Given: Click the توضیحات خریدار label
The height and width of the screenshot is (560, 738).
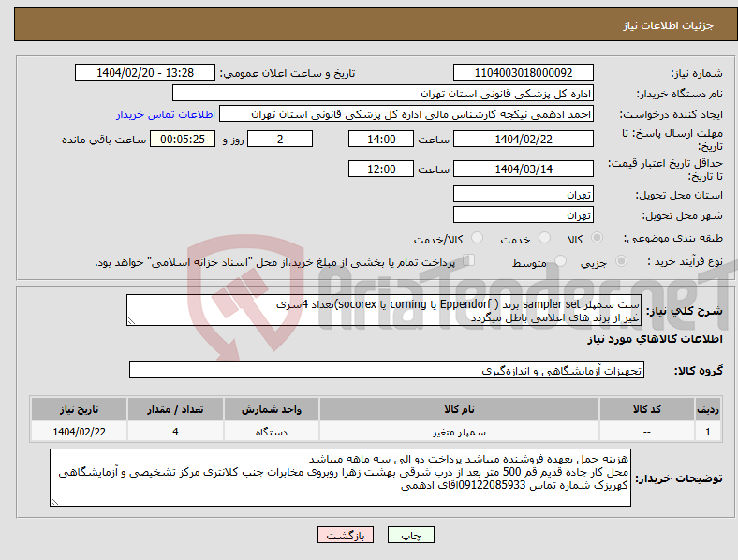Looking at the screenshot, I should [x=679, y=479].
